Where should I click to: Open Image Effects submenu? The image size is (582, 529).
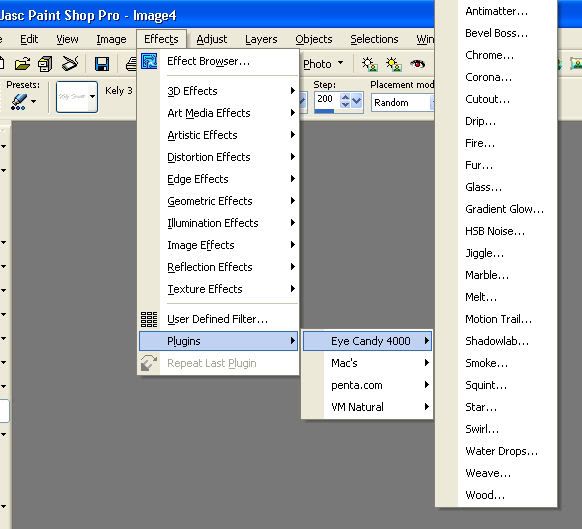(219, 245)
